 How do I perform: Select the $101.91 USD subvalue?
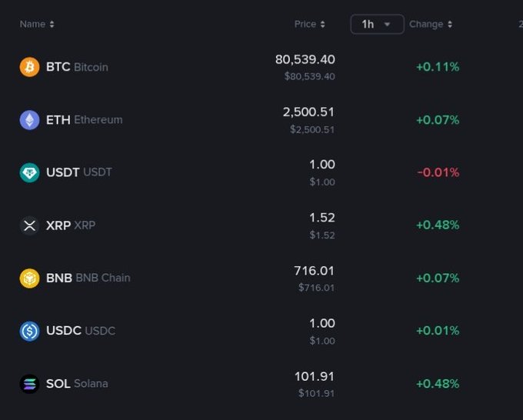pos(316,393)
